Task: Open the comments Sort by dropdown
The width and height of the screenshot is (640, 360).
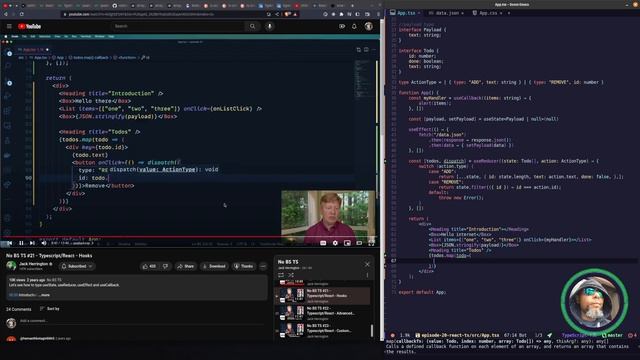Action: 50,309
